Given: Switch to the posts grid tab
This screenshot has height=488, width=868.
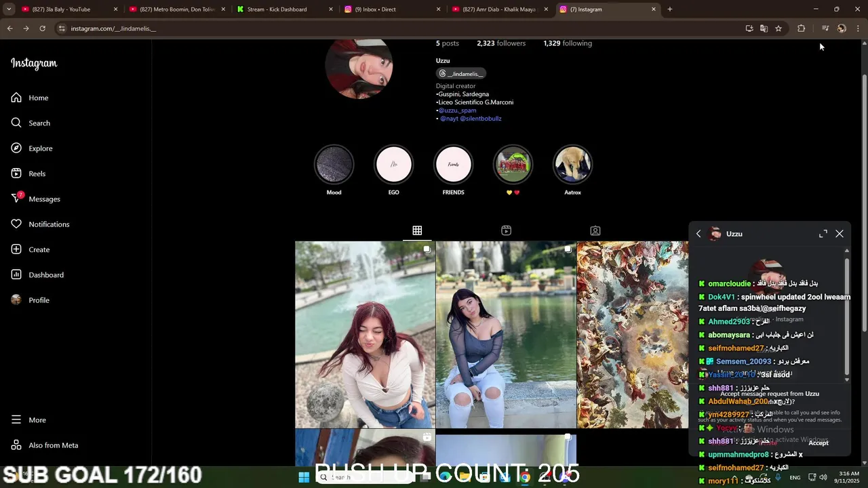Looking at the screenshot, I should (x=417, y=230).
